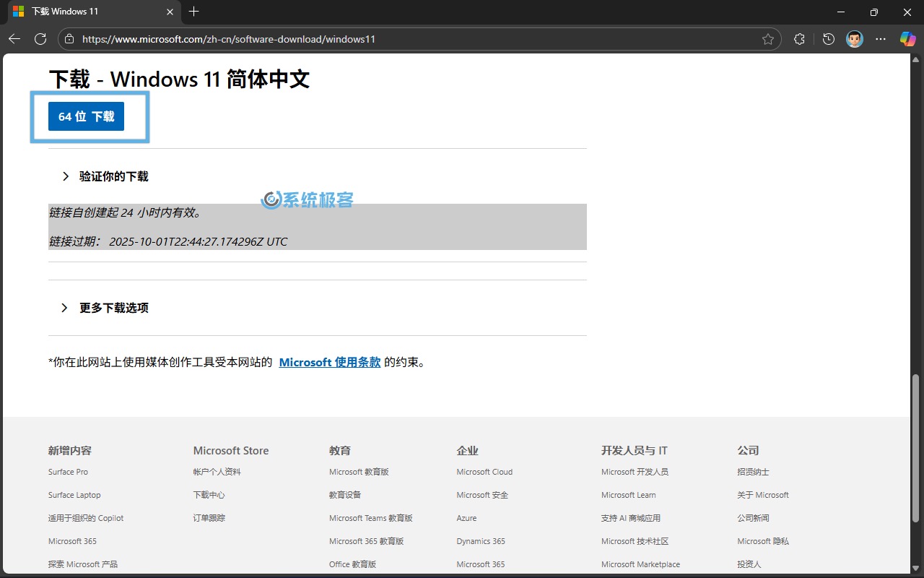
Task: View site info via the lock icon
Action: point(70,39)
